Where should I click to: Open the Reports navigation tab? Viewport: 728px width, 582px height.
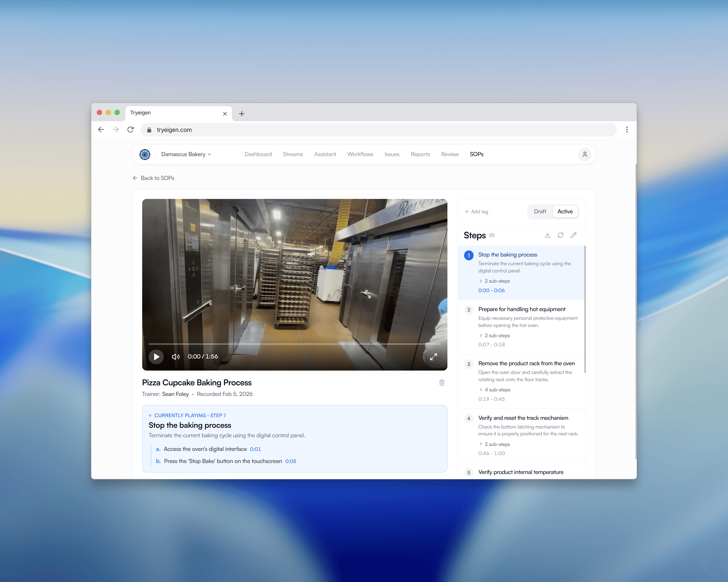[x=420, y=154]
